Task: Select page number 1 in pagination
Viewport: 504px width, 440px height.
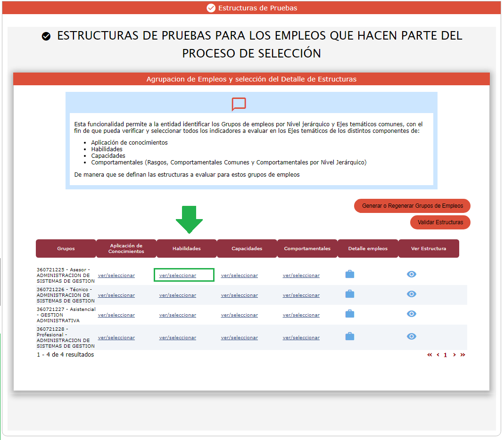Action: tap(445, 355)
